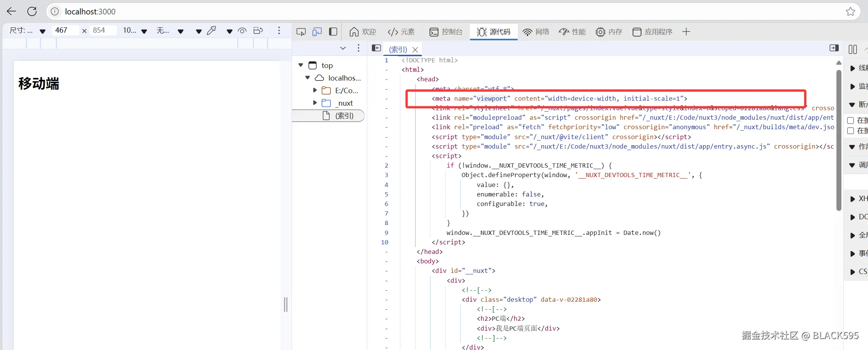Open the throttling dropdown showing 无...
Screen dimensions: 868x350
tap(170, 30)
